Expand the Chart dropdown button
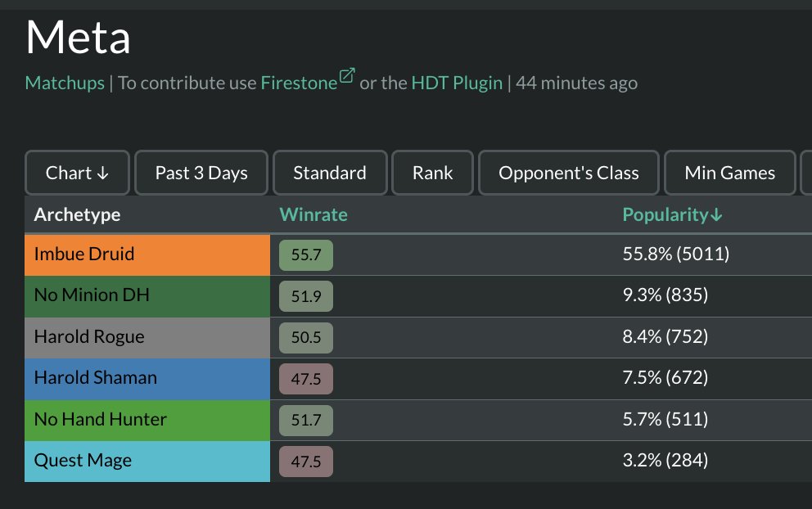The height and width of the screenshot is (509, 812). (77, 173)
